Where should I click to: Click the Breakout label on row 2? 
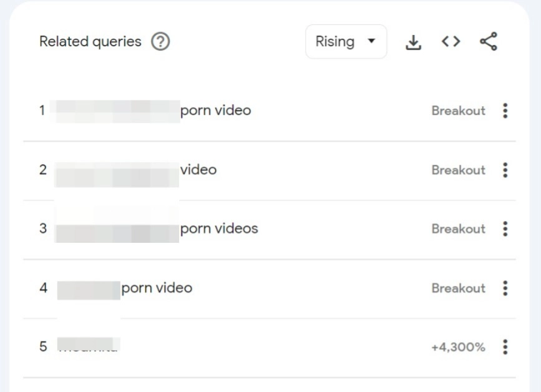pyautogui.click(x=458, y=170)
